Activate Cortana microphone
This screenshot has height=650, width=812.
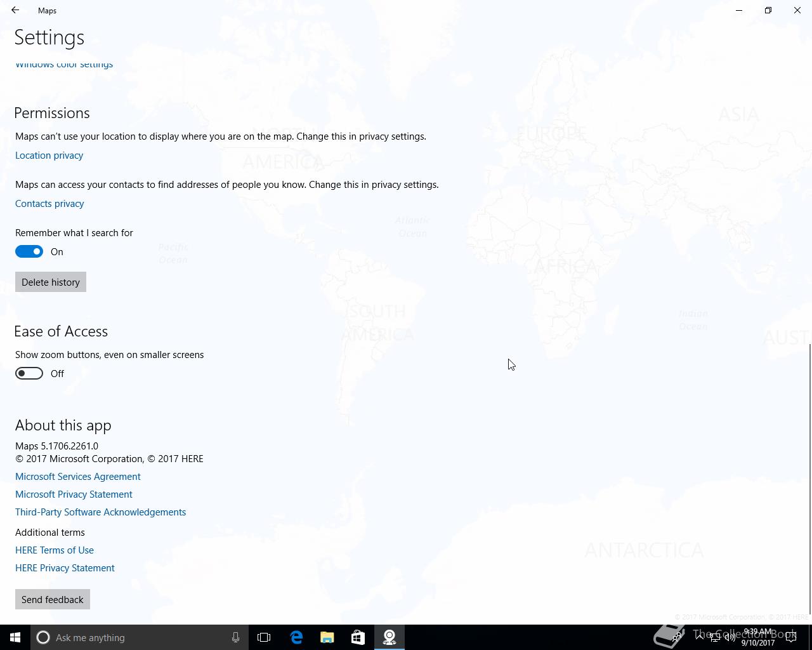[x=235, y=637]
